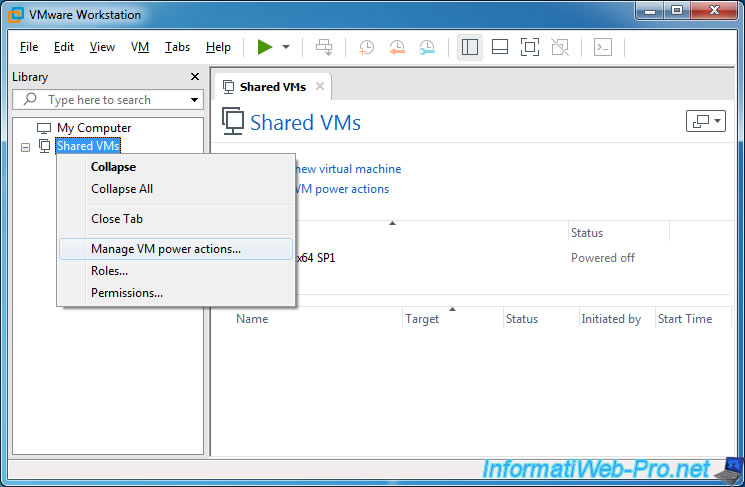
Task: Select Shared VMs tree item
Action: pos(88,145)
